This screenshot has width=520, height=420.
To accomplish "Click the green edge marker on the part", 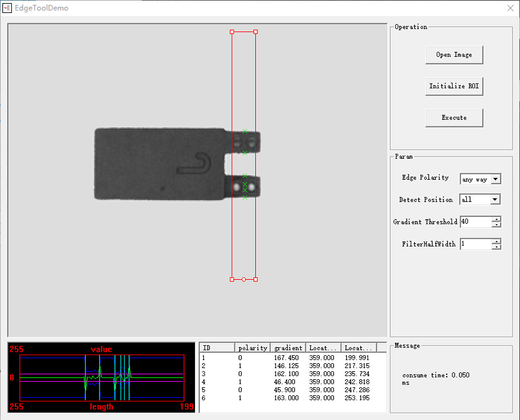I will click(x=245, y=132).
